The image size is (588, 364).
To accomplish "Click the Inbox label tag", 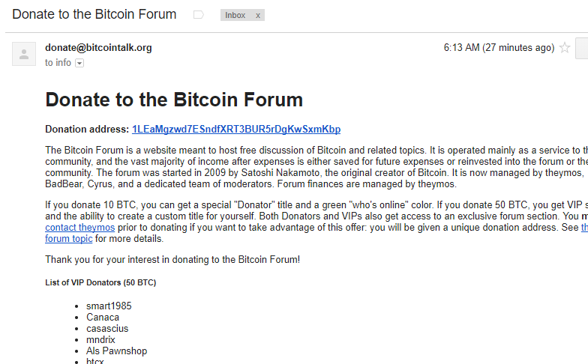I will (235, 15).
